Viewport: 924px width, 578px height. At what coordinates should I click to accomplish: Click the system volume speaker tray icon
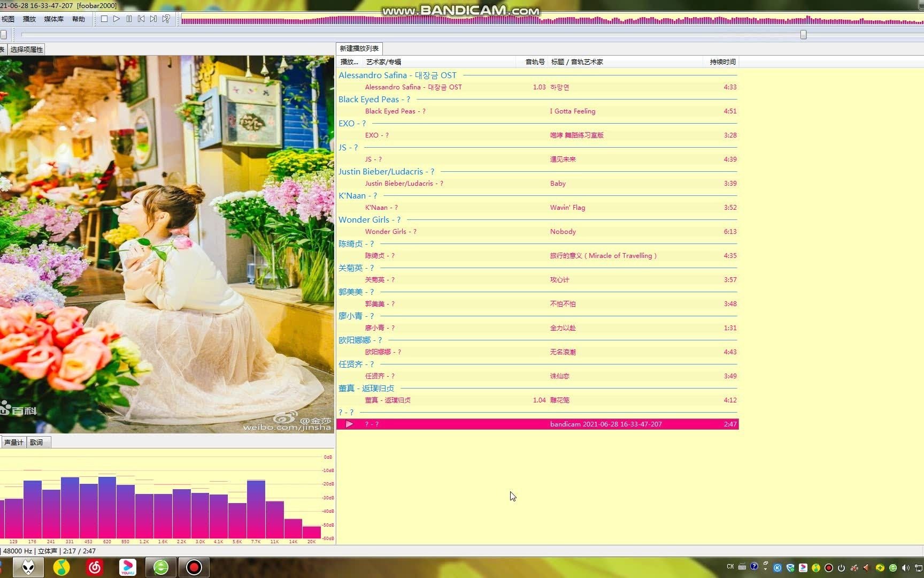(905, 568)
